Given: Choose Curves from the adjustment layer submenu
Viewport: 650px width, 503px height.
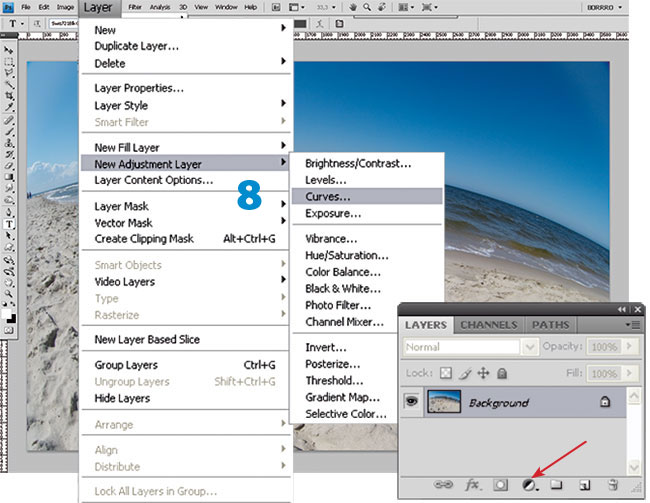Looking at the screenshot, I should [x=367, y=197].
